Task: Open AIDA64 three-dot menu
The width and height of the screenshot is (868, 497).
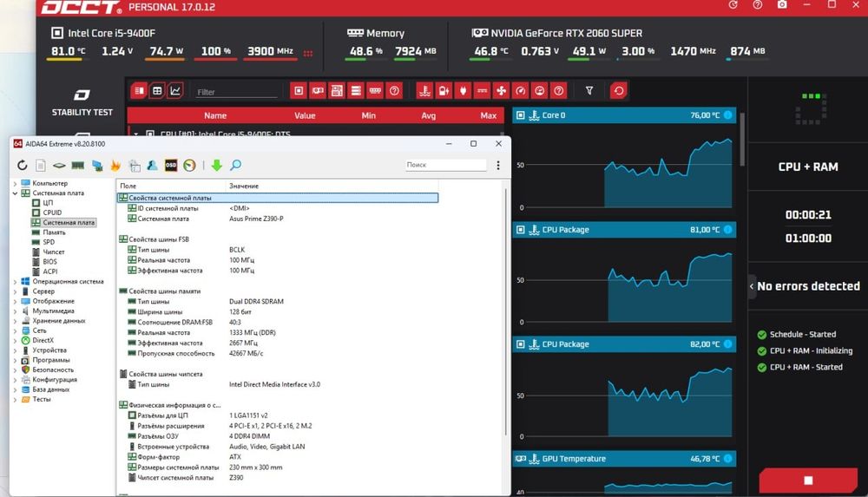Action: (498, 165)
